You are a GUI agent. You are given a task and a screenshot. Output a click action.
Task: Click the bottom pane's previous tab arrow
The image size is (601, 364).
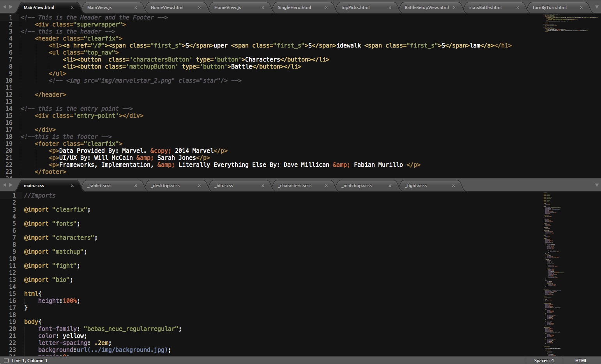pyautogui.click(x=5, y=185)
